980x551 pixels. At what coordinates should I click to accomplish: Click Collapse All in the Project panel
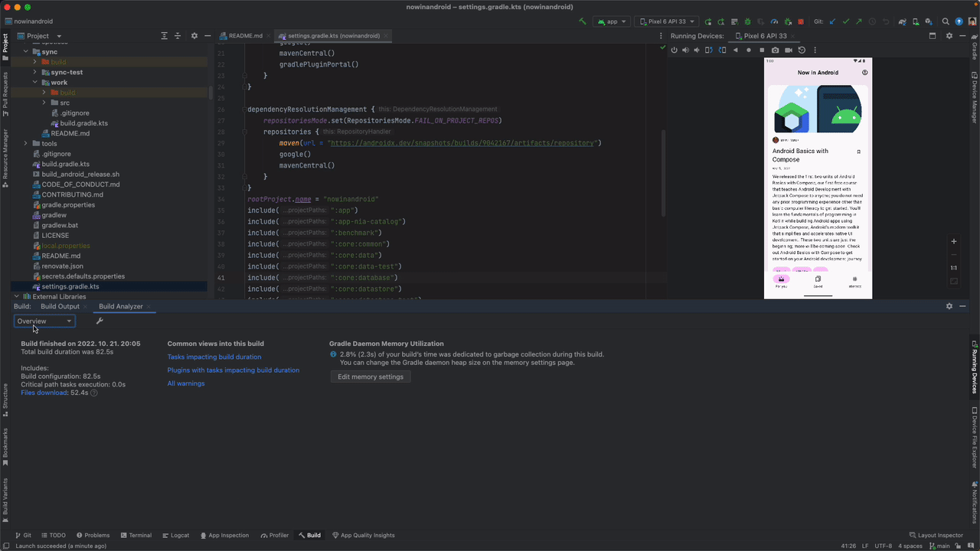pyautogui.click(x=178, y=36)
